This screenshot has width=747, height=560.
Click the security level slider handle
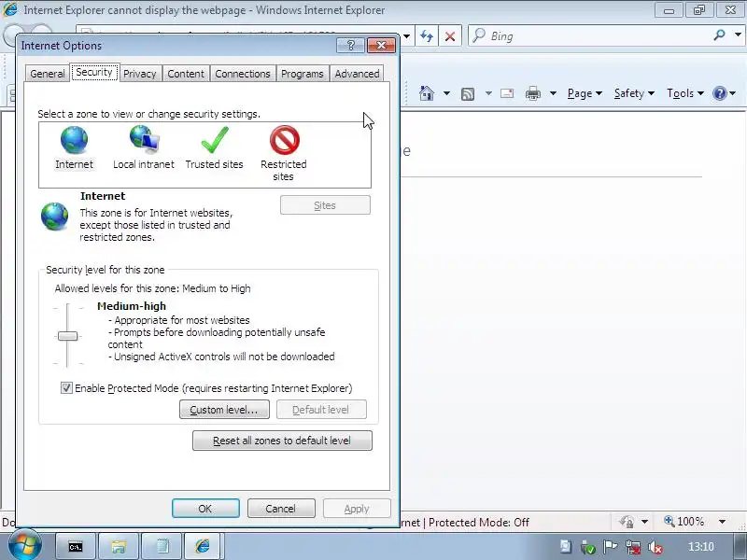pyautogui.click(x=67, y=336)
